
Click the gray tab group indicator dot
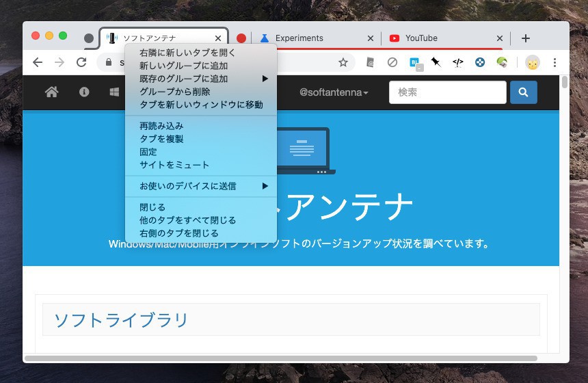point(89,38)
